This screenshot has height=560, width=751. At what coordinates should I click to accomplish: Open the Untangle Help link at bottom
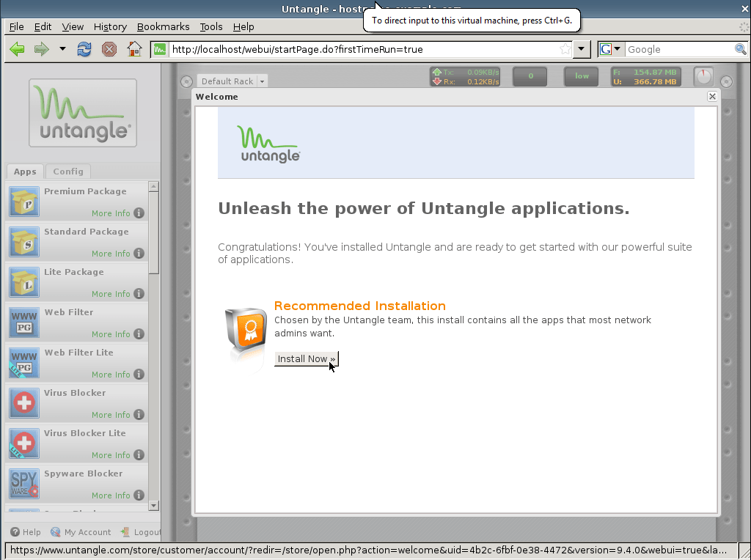26,532
